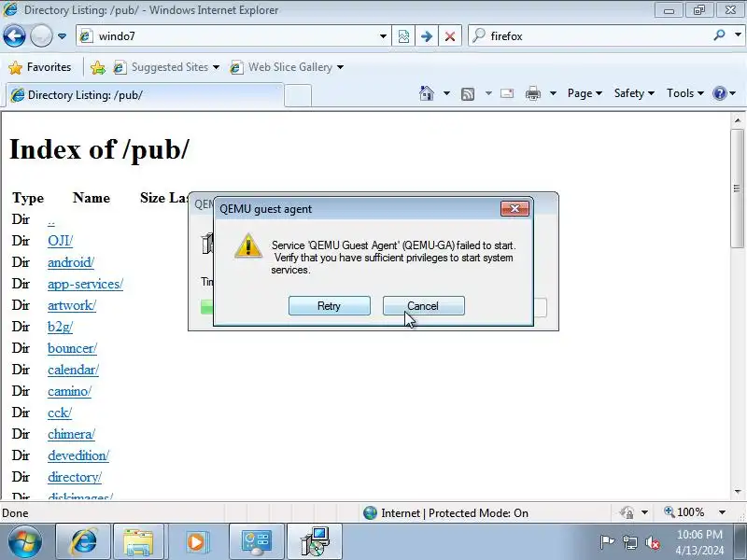The width and height of the screenshot is (747, 560).
Task: Click the magnifier Search button
Action: coord(719,35)
